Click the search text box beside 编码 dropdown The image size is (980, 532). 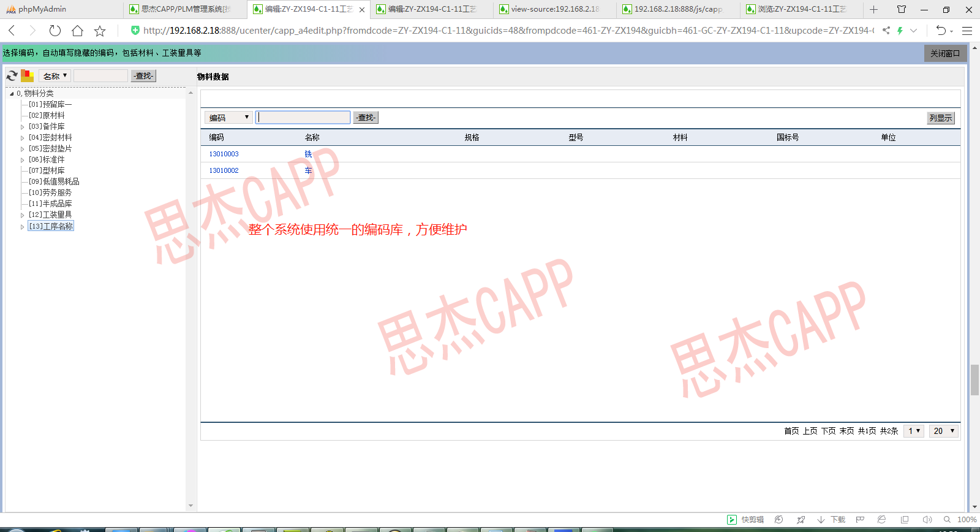pos(303,118)
